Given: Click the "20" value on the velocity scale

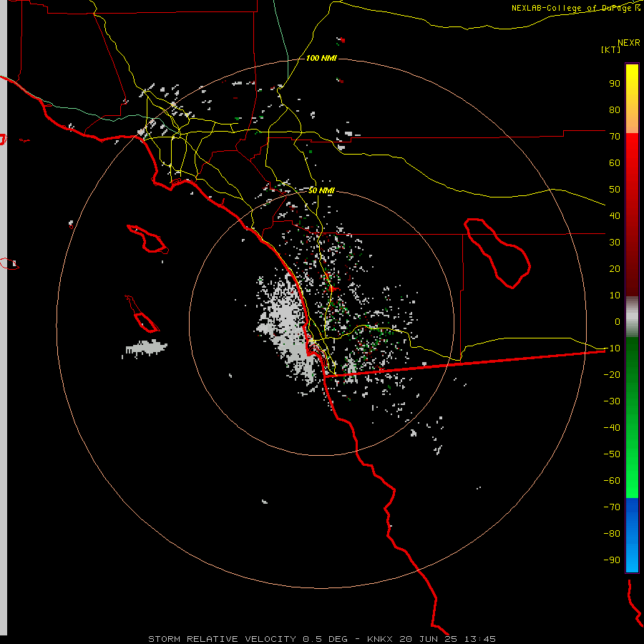Looking at the screenshot, I should click(615, 269).
